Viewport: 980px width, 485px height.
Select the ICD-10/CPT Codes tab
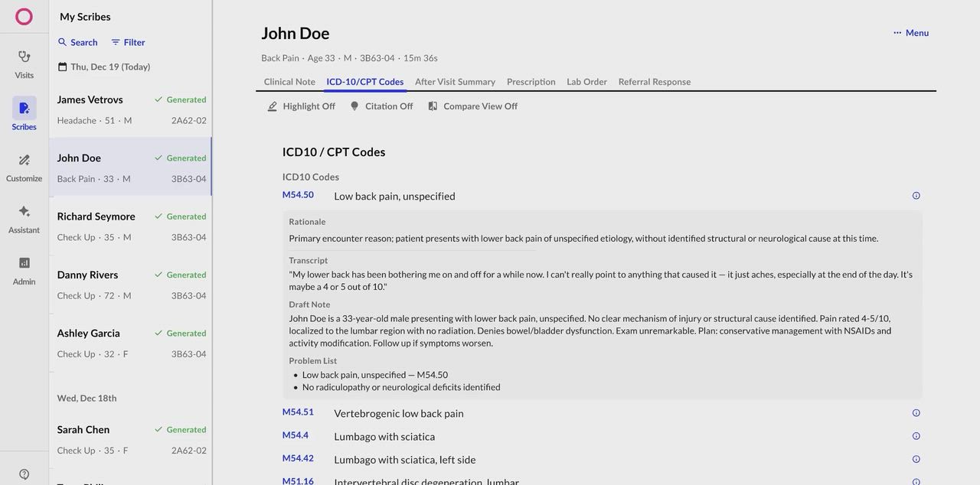(365, 82)
